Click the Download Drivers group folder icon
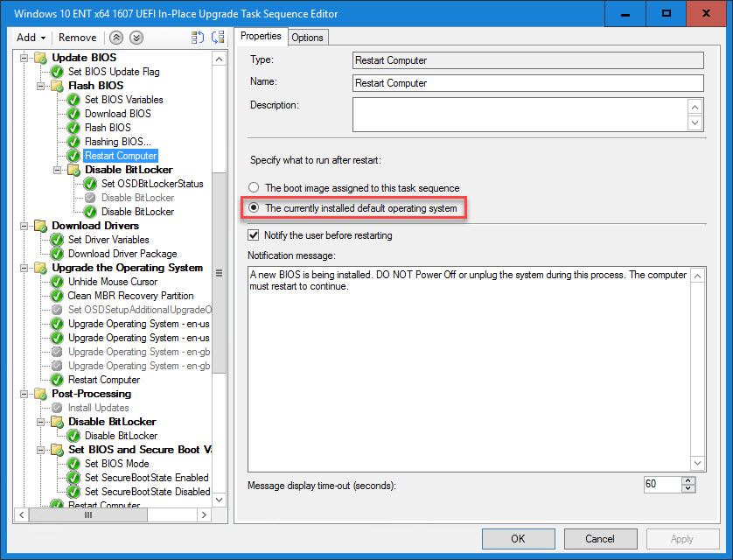 40,226
